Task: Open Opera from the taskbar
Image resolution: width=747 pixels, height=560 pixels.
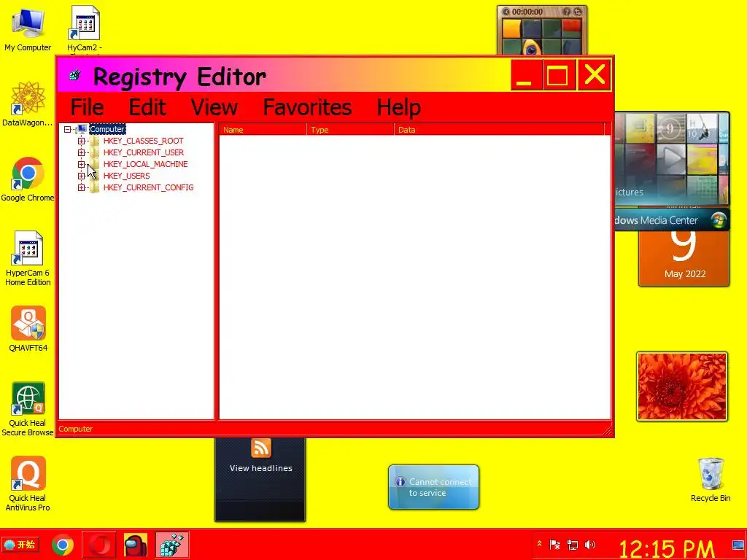Action: tap(99, 545)
